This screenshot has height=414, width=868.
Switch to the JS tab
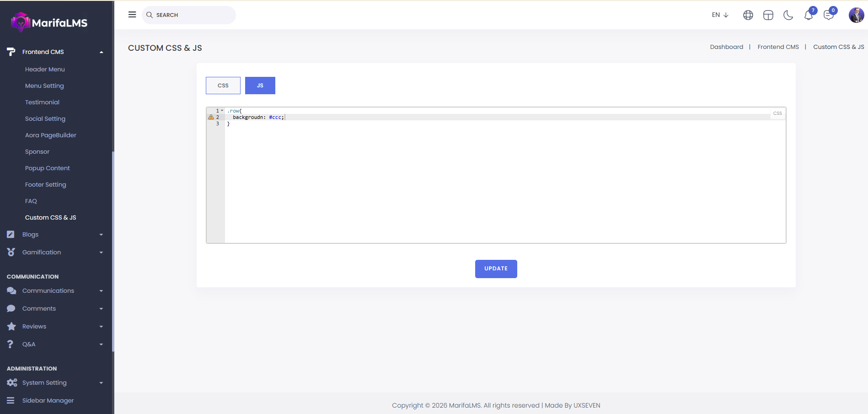click(260, 86)
